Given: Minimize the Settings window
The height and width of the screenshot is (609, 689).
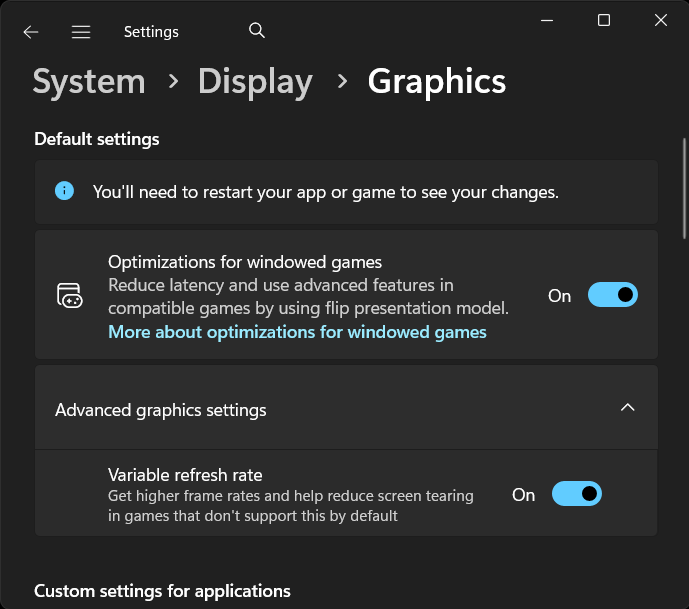Looking at the screenshot, I should [x=546, y=20].
